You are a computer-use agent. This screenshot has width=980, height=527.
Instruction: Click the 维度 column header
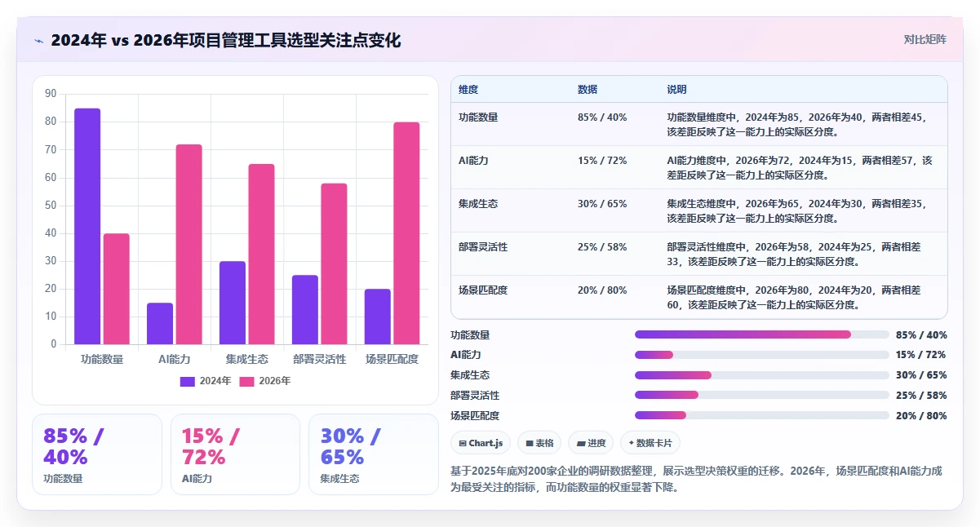(468, 89)
